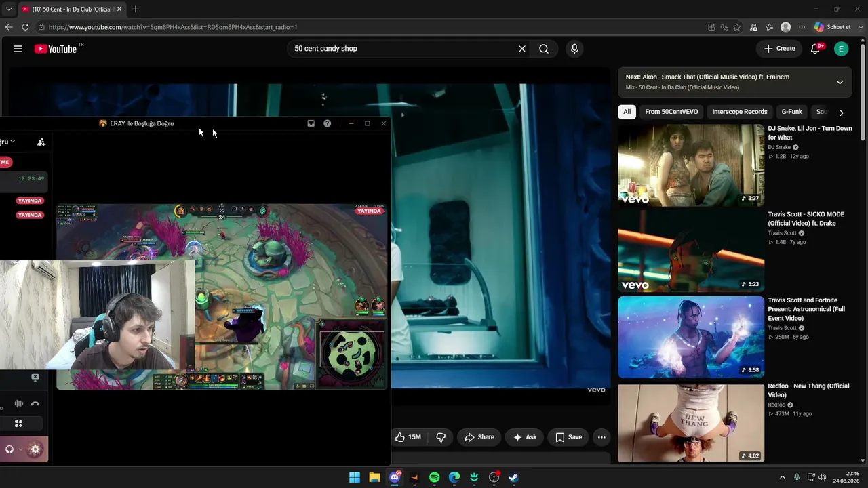Image resolution: width=868 pixels, height=488 pixels.
Task: Open the Astronomical Fortnite event thumbnail
Action: point(691,337)
